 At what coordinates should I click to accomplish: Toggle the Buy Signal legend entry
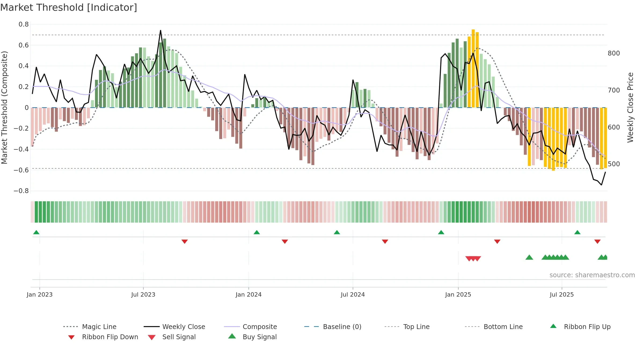coord(252,337)
